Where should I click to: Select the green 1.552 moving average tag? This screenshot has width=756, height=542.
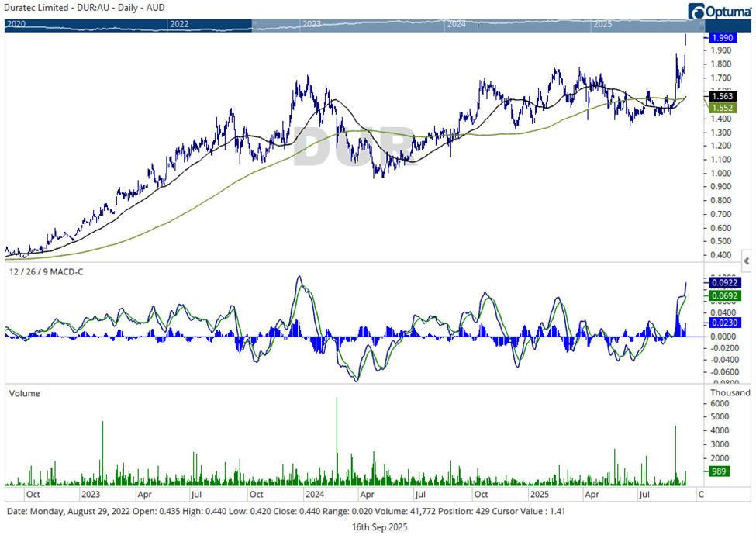(x=720, y=107)
